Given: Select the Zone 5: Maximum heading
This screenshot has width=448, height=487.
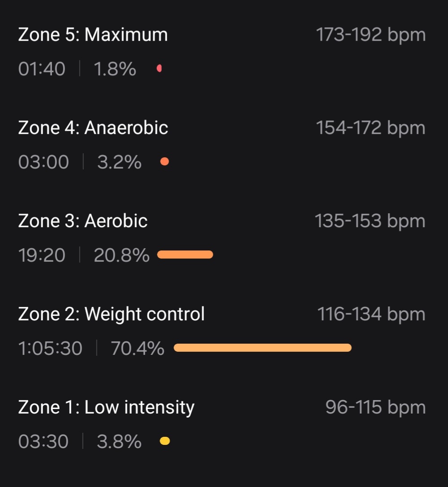Looking at the screenshot, I should (x=93, y=34).
